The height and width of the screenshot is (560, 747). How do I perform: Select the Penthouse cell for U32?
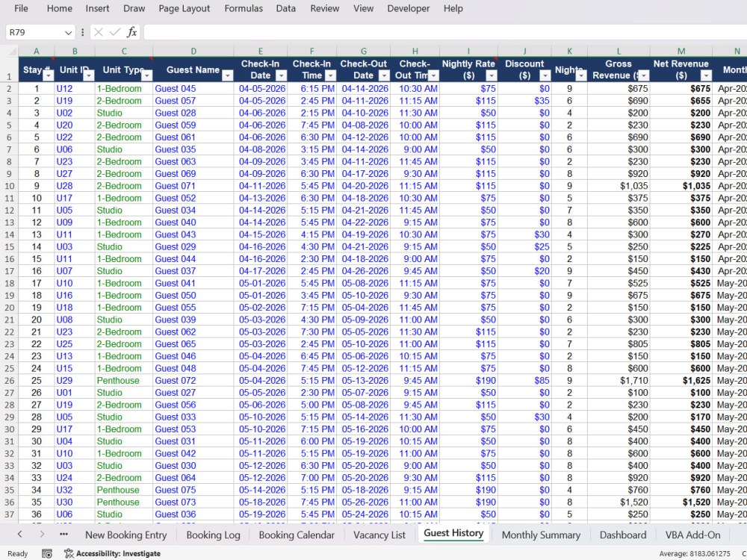124,490
